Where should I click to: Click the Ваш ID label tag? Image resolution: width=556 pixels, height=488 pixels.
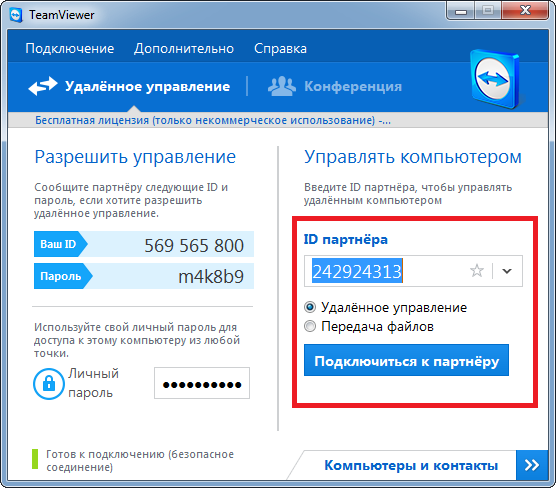coord(61,244)
